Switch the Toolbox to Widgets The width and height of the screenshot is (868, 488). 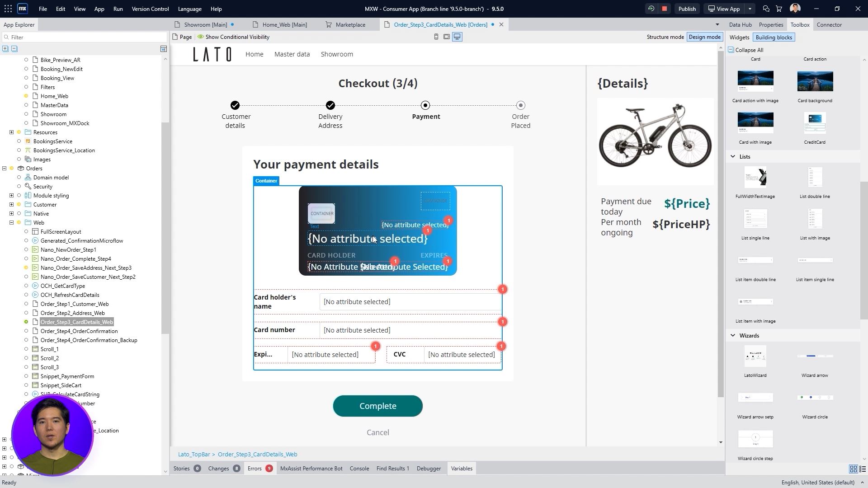739,38
